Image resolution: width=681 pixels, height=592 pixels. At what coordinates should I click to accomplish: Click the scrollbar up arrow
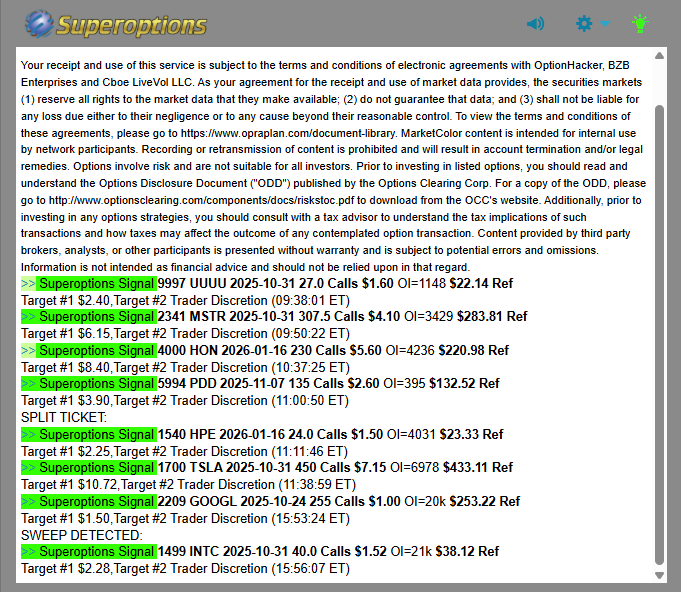coord(658,55)
